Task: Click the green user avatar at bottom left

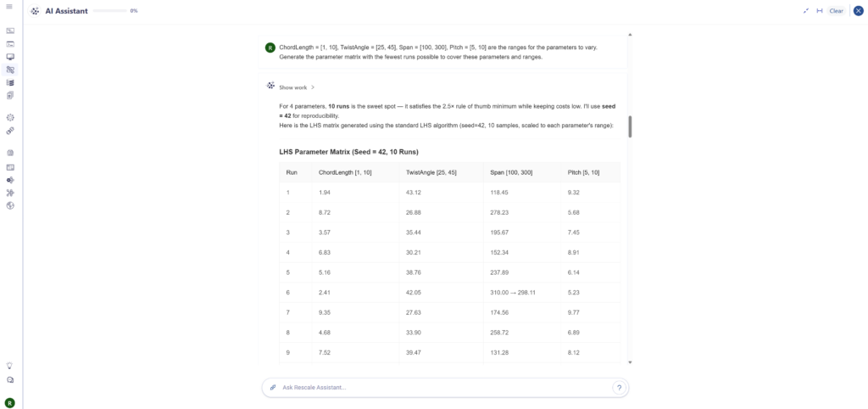Action: click(9, 403)
